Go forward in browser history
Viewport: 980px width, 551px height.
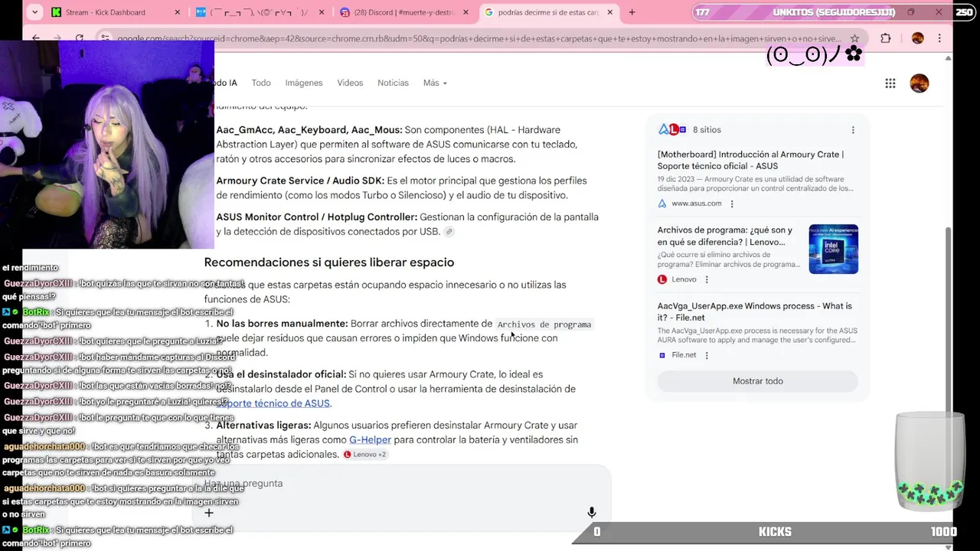(x=57, y=38)
